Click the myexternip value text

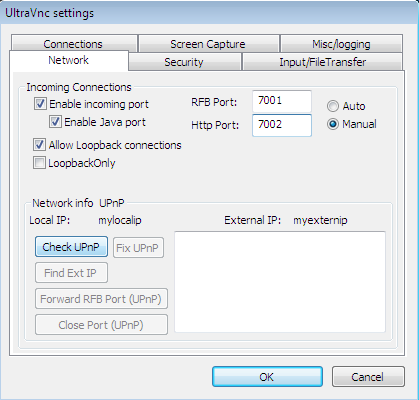(x=320, y=220)
